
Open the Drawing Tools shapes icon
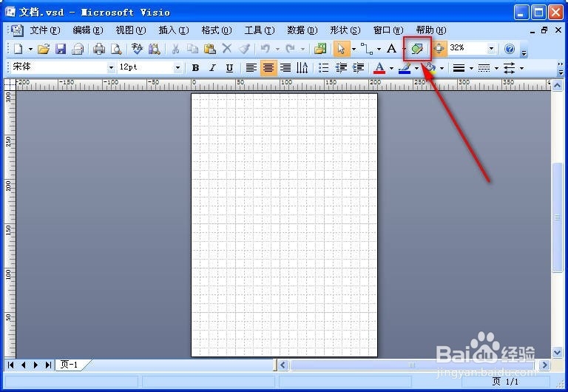(x=417, y=49)
